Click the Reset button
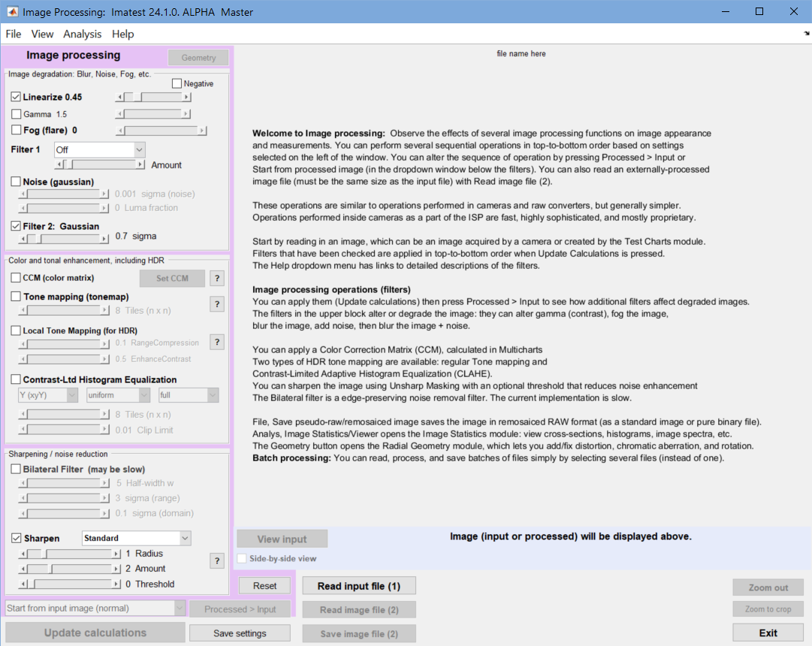 264,586
